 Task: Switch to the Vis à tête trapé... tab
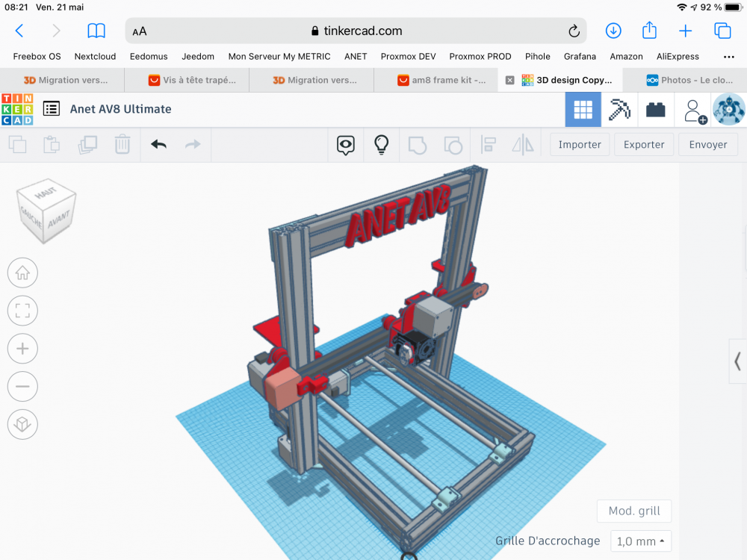point(187,80)
